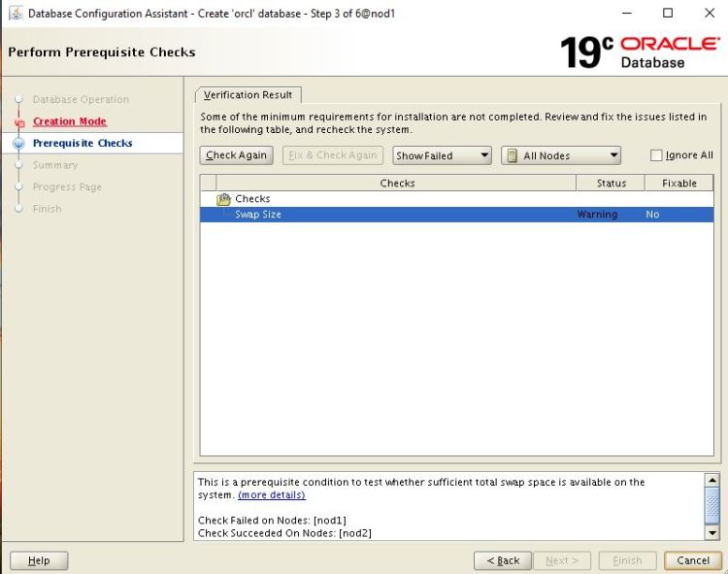Image resolution: width=728 pixels, height=574 pixels.
Task: Click the Database Operation step bullet
Action: point(18,100)
